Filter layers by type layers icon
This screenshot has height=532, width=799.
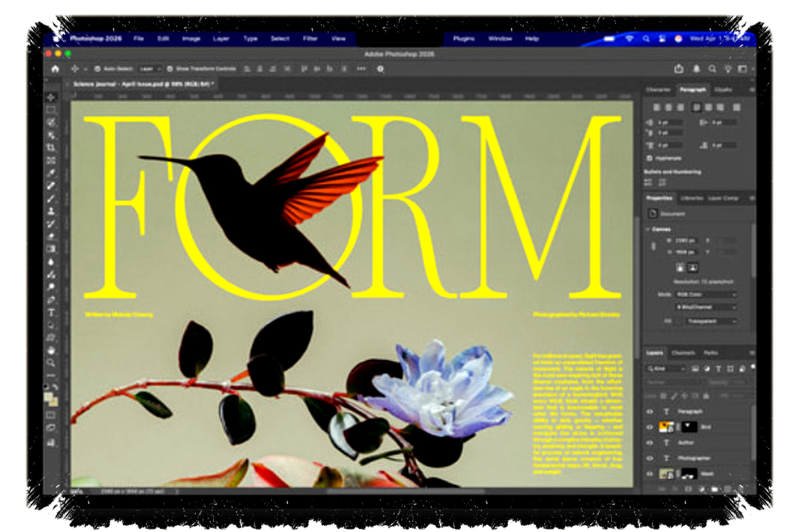(718, 369)
